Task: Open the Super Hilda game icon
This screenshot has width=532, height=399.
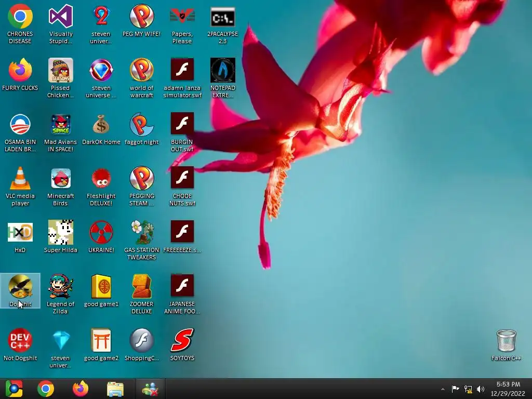Action: (61, 237)
